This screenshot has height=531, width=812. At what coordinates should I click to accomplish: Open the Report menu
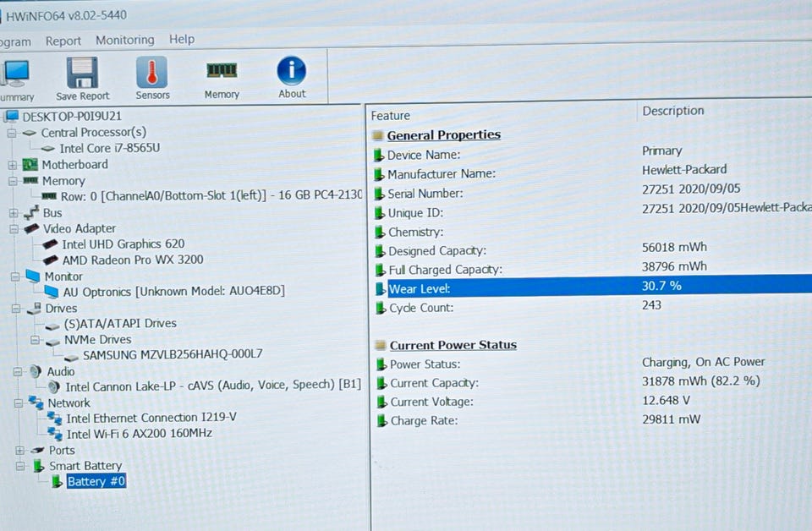coord(63,41)
